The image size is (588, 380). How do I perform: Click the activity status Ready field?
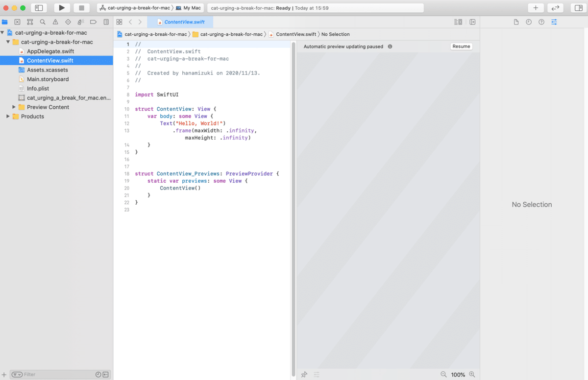(316, 8)
